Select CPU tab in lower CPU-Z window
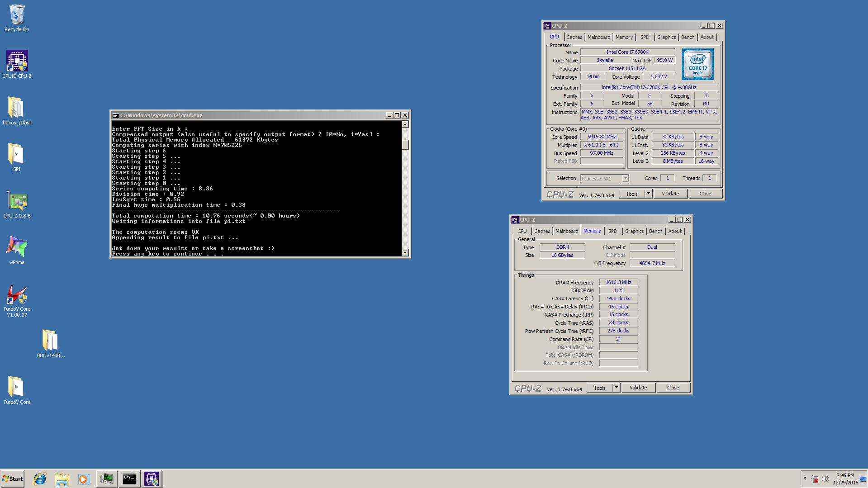The width and height of the screenshot is (868, 488). 522,231
